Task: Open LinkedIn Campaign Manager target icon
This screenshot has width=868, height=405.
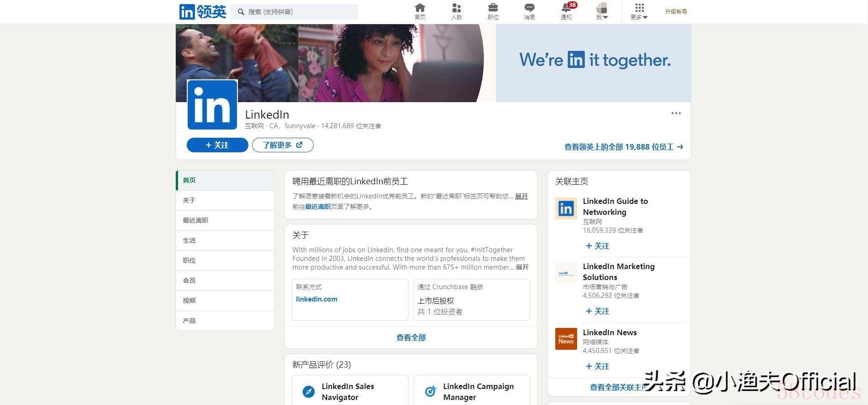Action: [430, 391]
